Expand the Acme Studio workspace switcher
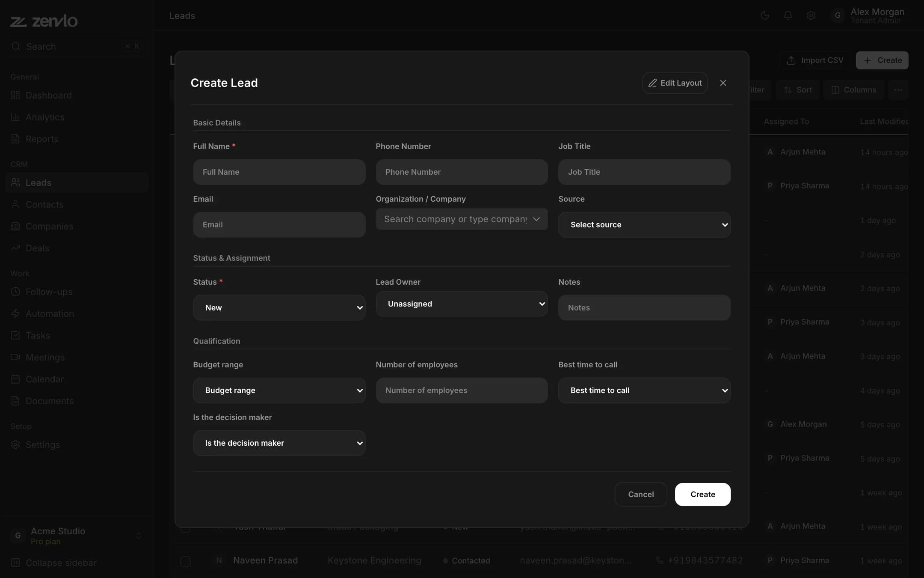The width and height of the screenshot is (924, 578). tap(77, 536)
